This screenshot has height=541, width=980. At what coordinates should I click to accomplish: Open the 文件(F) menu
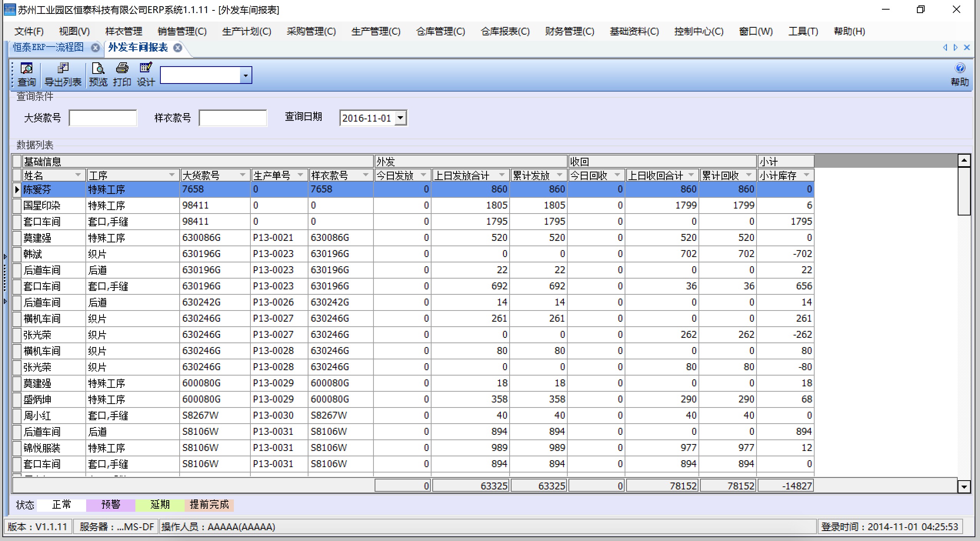pos(29,31)
